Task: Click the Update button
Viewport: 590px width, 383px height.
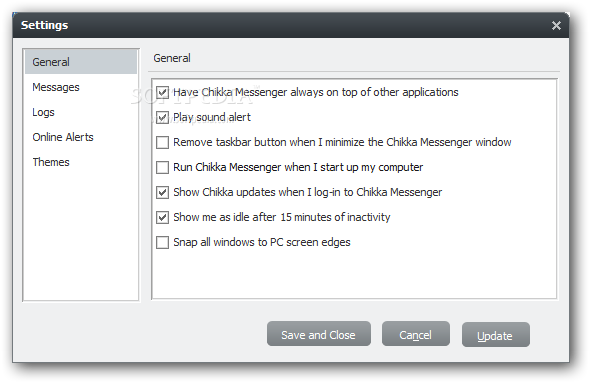Action: (x=496, y=334)
